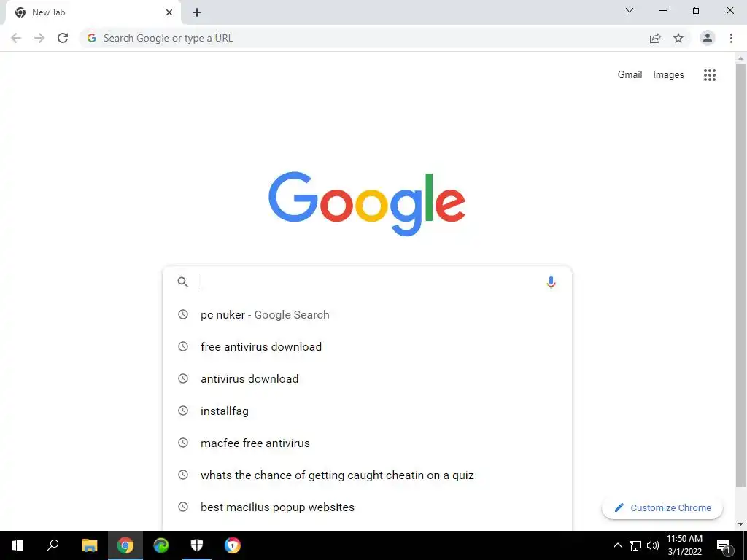Screen dimensions: 747x560
Task: Click the voice search microphone icon
Action: point(551,282)
